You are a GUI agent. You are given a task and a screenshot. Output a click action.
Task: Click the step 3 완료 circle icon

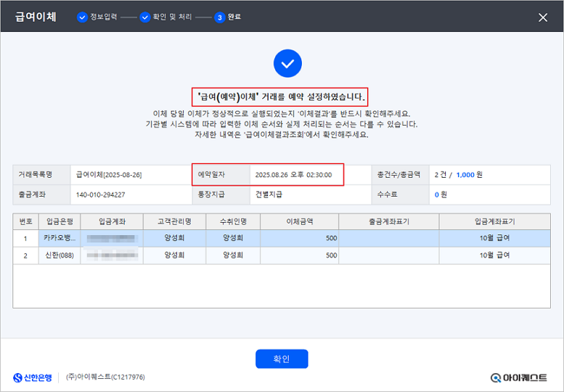click(x=219, y=17)
